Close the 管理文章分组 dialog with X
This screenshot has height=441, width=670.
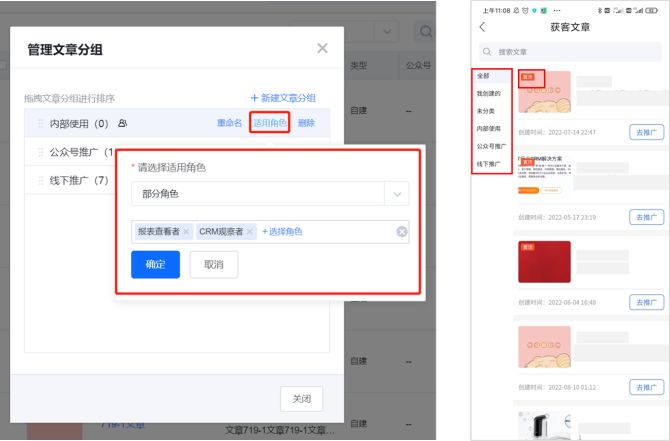pos(322,48)
